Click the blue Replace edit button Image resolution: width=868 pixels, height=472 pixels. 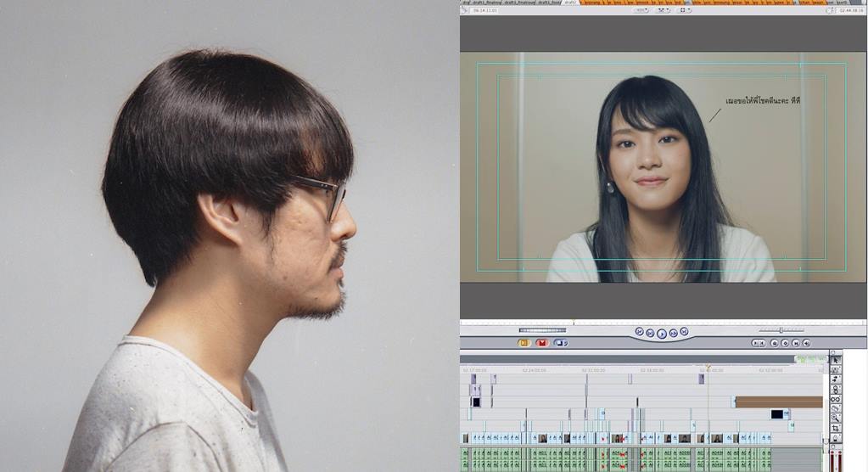pos(561,343)
